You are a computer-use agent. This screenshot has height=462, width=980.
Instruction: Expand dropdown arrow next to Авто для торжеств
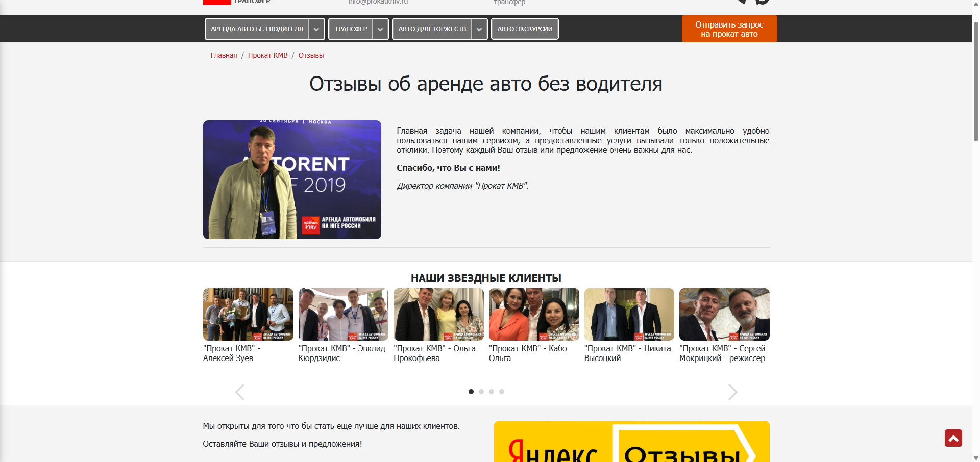click(x=479, y=29)
